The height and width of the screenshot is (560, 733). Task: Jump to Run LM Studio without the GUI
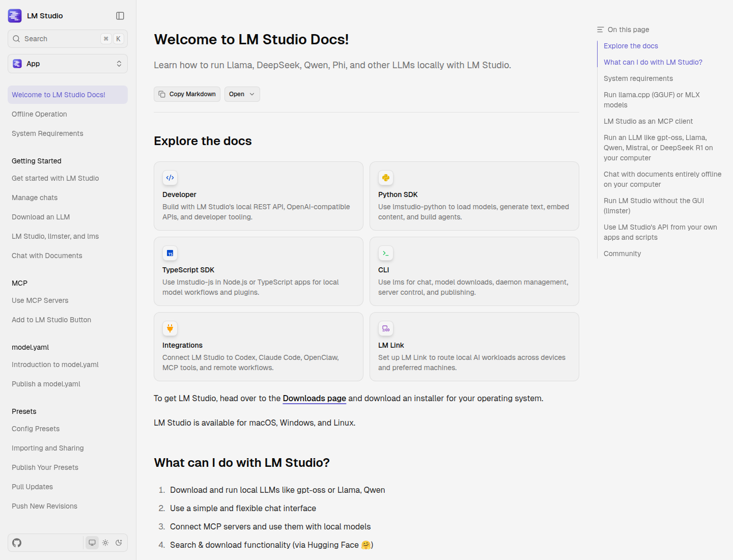pyautogui.click(x=654, y=206)
